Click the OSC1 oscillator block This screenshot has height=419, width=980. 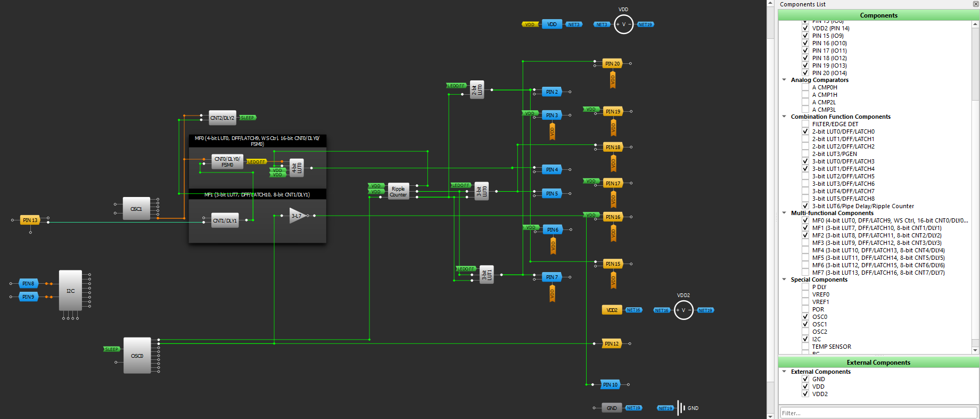click(x=136, y=209)
